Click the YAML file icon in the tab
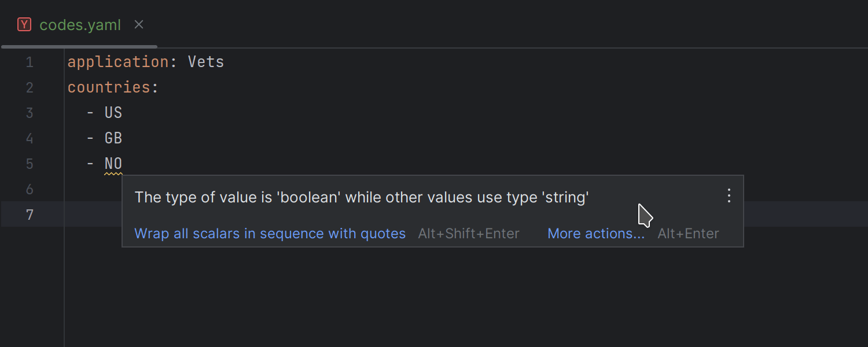 24,25
